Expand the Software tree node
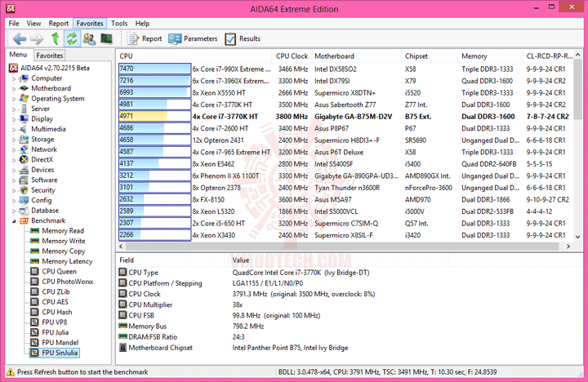The width and height of the screenshot is (588, 382). [14, 180]
